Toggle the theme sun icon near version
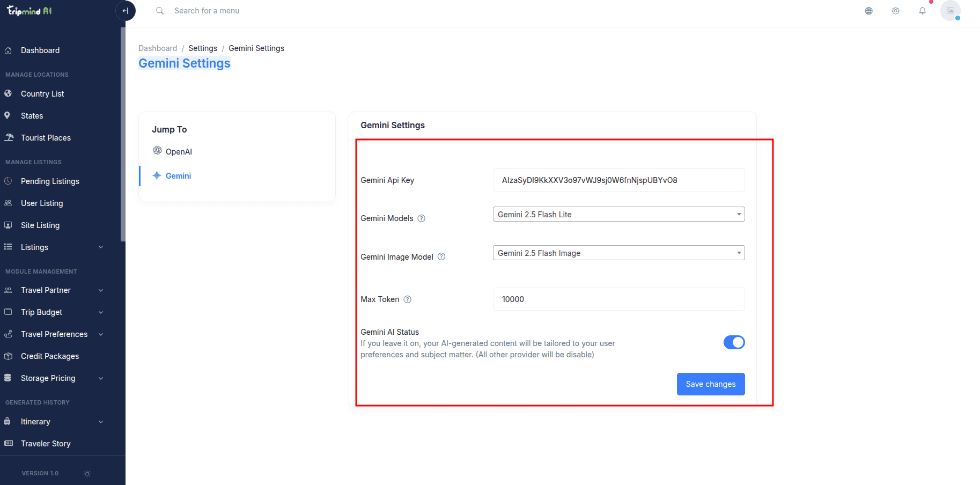980x485 pixels. point(87,474)
